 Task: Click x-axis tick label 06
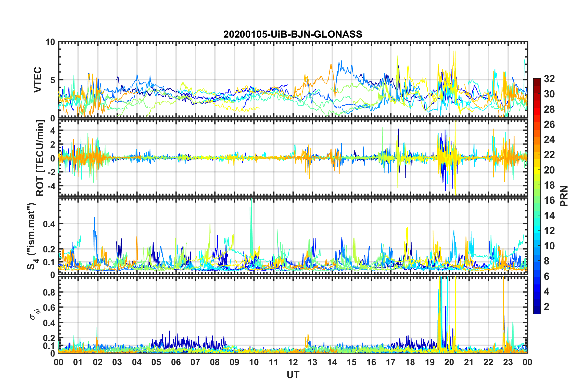coord(176,362)
